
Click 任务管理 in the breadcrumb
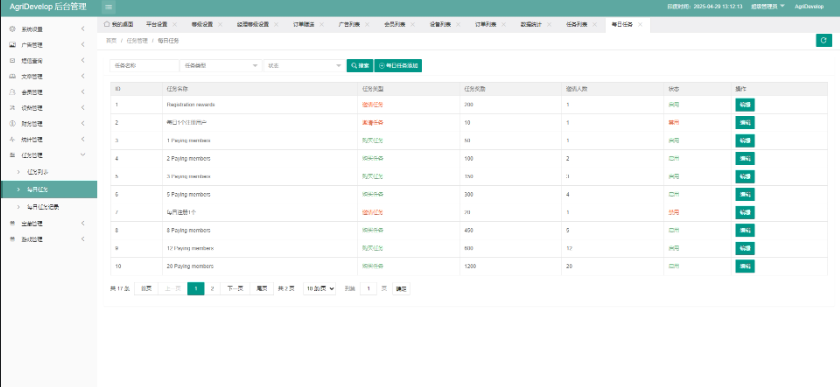pyautogui.click(x=137, y=40)
